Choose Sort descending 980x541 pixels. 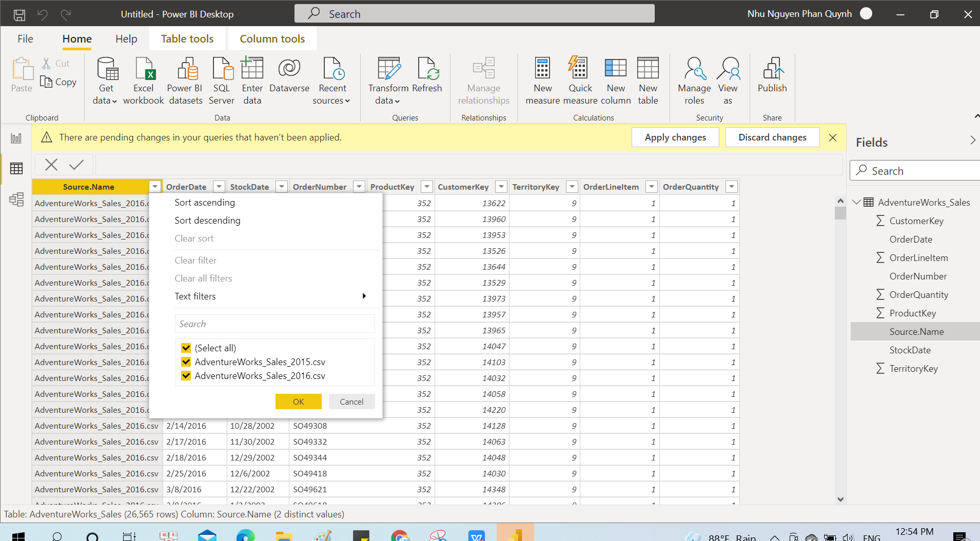point(207,221)
